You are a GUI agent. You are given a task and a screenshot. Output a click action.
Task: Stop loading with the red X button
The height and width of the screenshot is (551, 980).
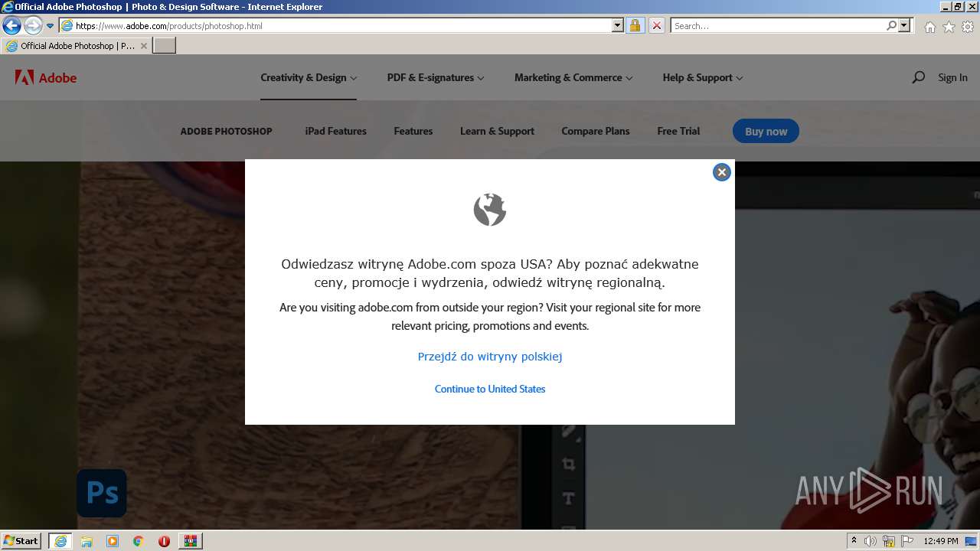[x=656, y=25]
